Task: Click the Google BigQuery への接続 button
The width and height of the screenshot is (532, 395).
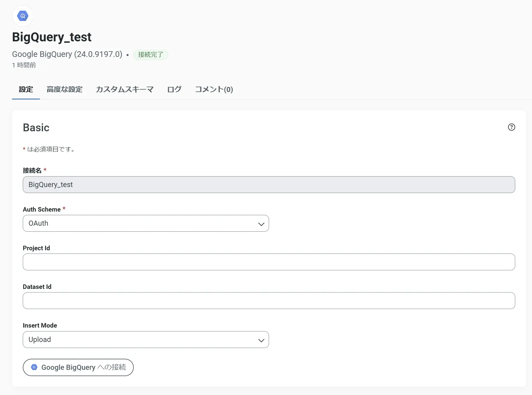Action: click(78, 367)
